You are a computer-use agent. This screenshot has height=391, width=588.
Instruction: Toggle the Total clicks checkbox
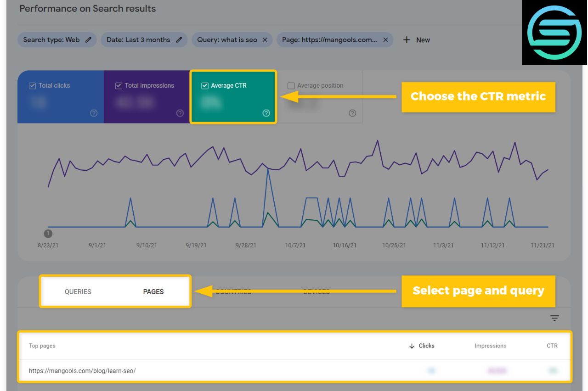(x=32, y=85)
